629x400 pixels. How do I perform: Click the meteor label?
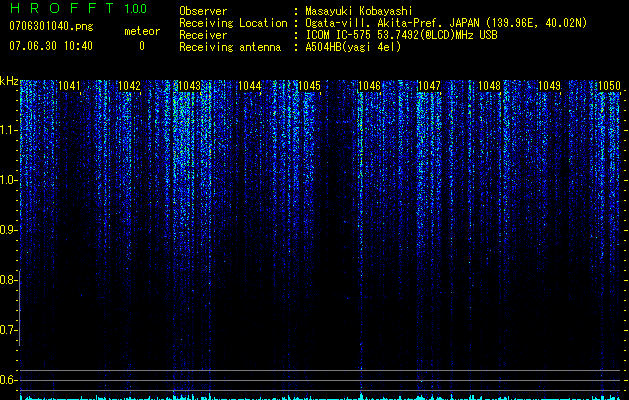pyautogui.click(x=142, y=31)
